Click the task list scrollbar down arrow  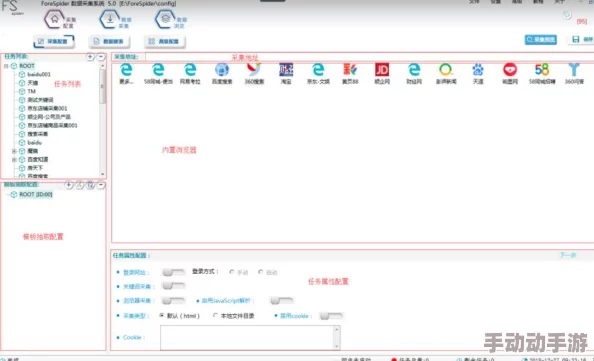point(103,174)
